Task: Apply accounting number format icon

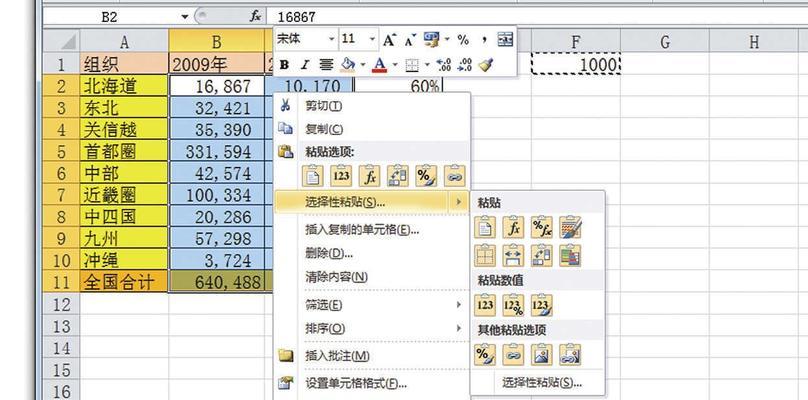Action: click(x=431, y=39)
